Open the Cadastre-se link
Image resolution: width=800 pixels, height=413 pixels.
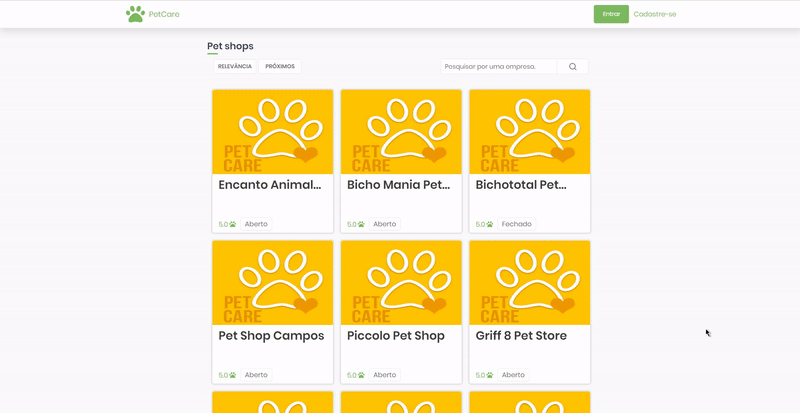[655, 14]
